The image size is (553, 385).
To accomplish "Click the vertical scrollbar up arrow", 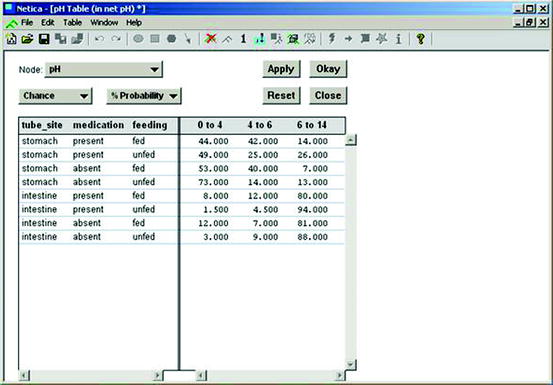I will click(x=351, y=140).
